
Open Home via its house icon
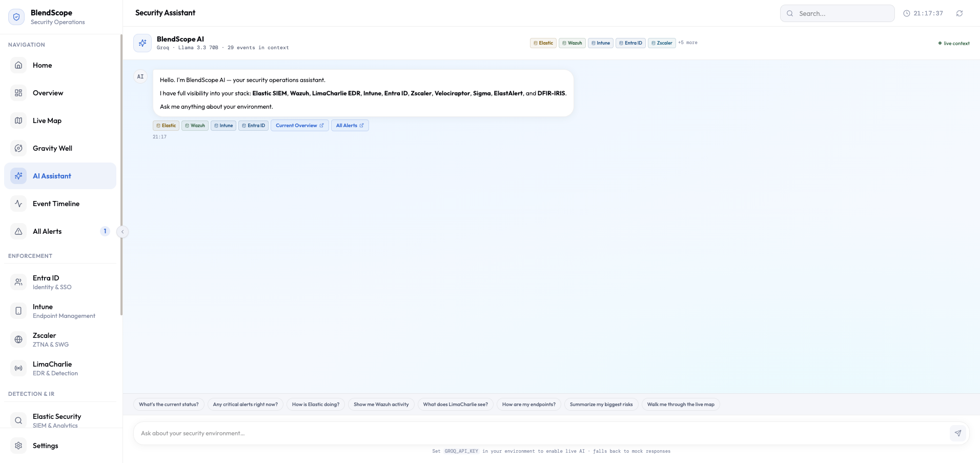tap(18, 65)
